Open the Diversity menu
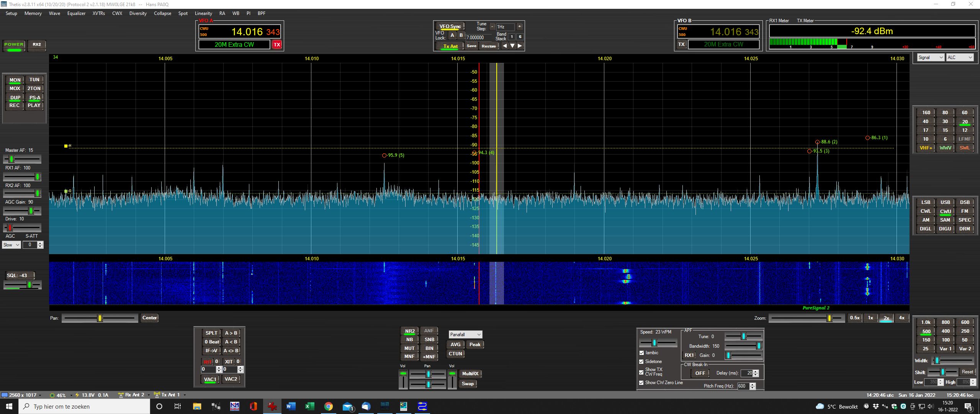The height and width of the screenshot is (414, 980). coord(138,13)
